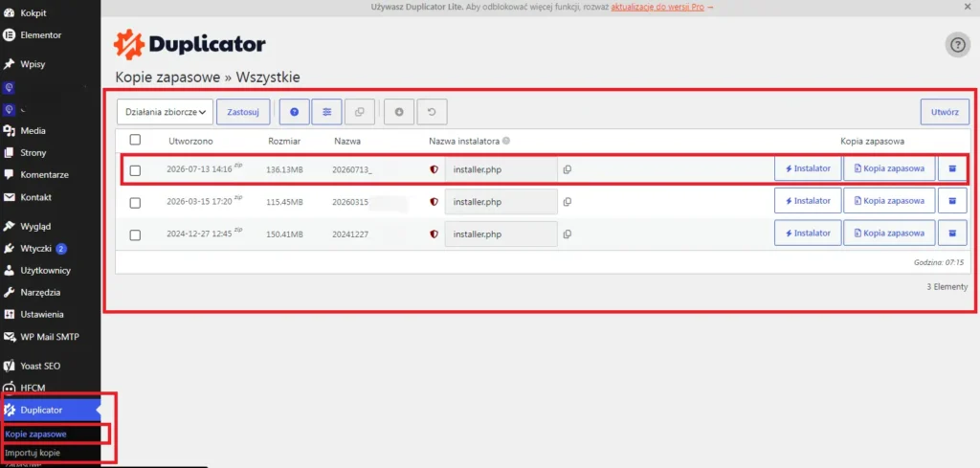
Task: Click the Duplicator gear icon in sidebar
Action: 9,410
